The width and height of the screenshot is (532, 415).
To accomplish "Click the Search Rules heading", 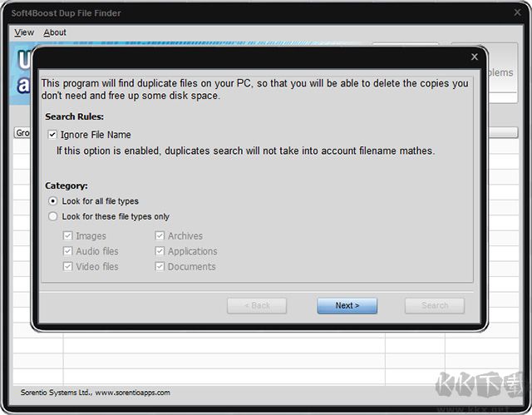I will (74, 116).
